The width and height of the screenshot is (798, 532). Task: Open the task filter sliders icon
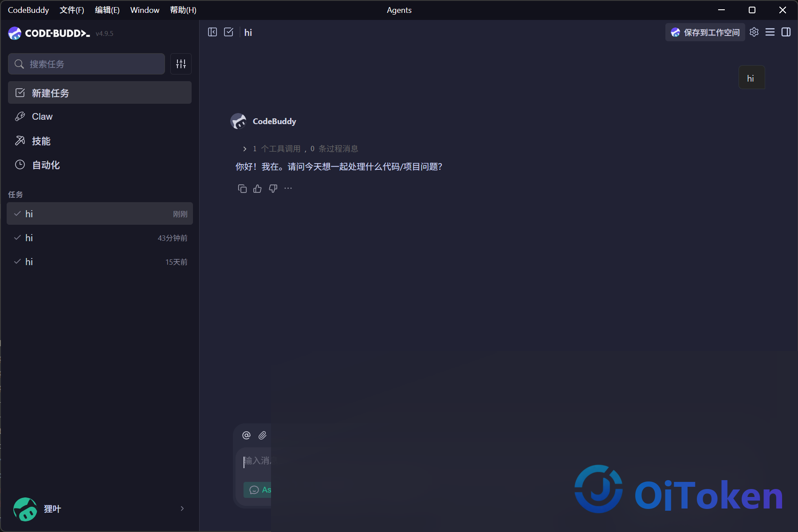(x=181, y=64)
